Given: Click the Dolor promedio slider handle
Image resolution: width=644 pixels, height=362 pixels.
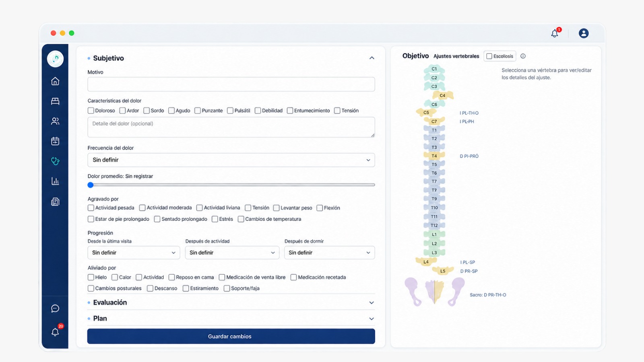Looking at the screenshot, I should pos(91,185).
